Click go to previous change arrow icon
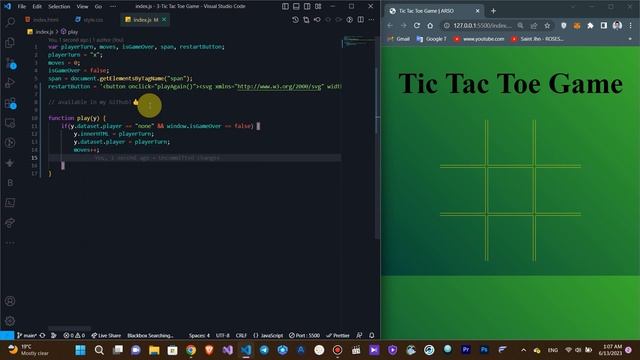The height and width of the screenshot is (360, 640). pyautogui.click(x=317, y=20)
